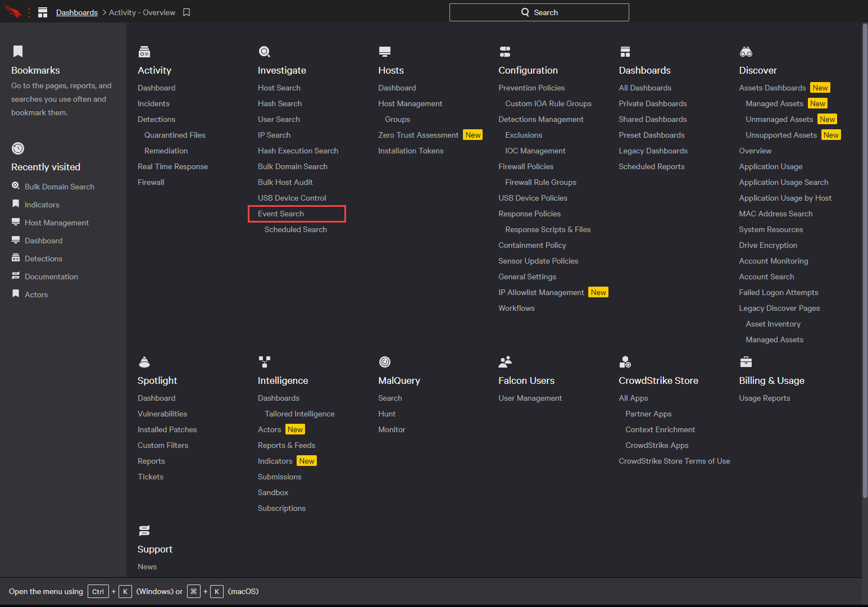Click the bookmark icon beside Indicators recent item
Viewport: 868px width, 607px height.
(x=16, y=204)
